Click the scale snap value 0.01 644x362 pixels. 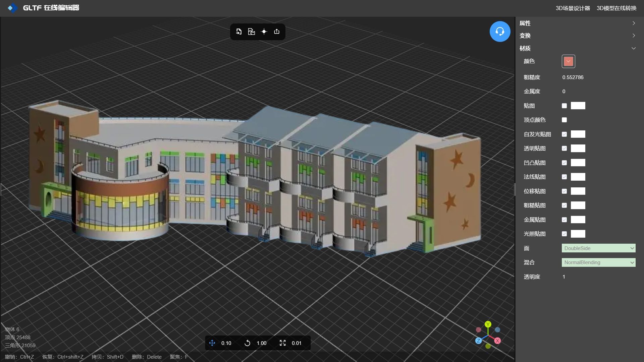(x=297, y=343)
